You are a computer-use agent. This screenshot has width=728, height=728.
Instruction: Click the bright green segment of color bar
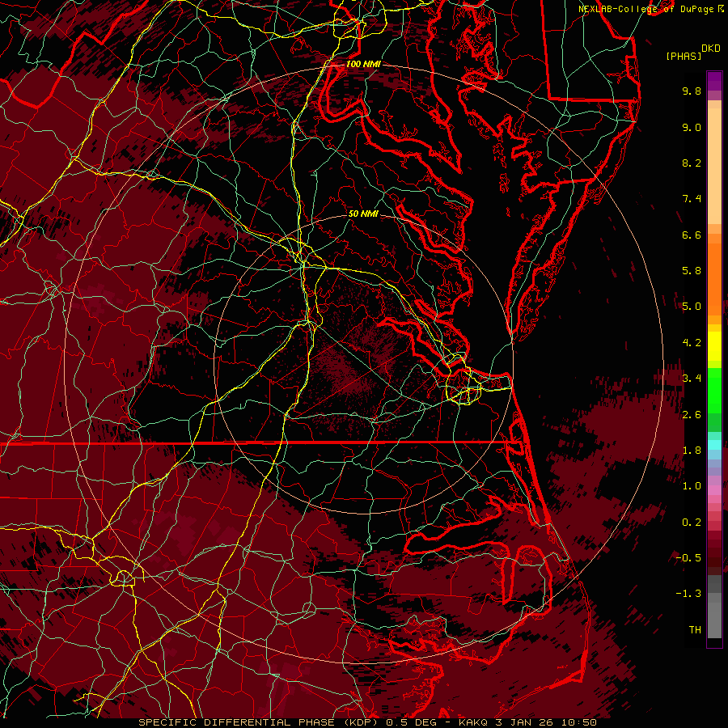[x=714, y=390]
